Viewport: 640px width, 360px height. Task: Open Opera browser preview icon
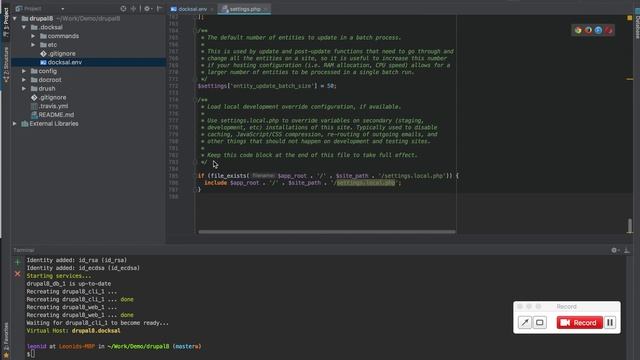(x=609, y=30)
